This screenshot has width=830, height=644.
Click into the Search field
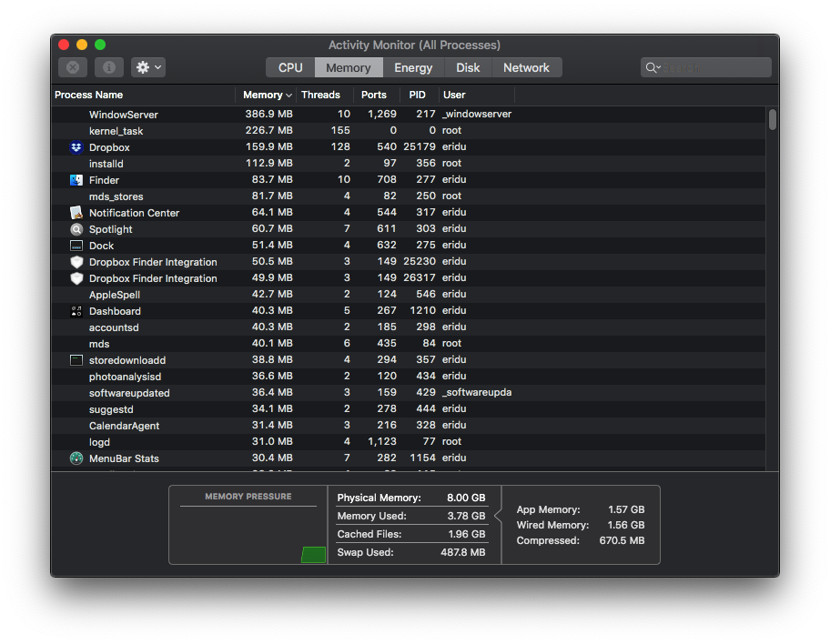(706, 67)
